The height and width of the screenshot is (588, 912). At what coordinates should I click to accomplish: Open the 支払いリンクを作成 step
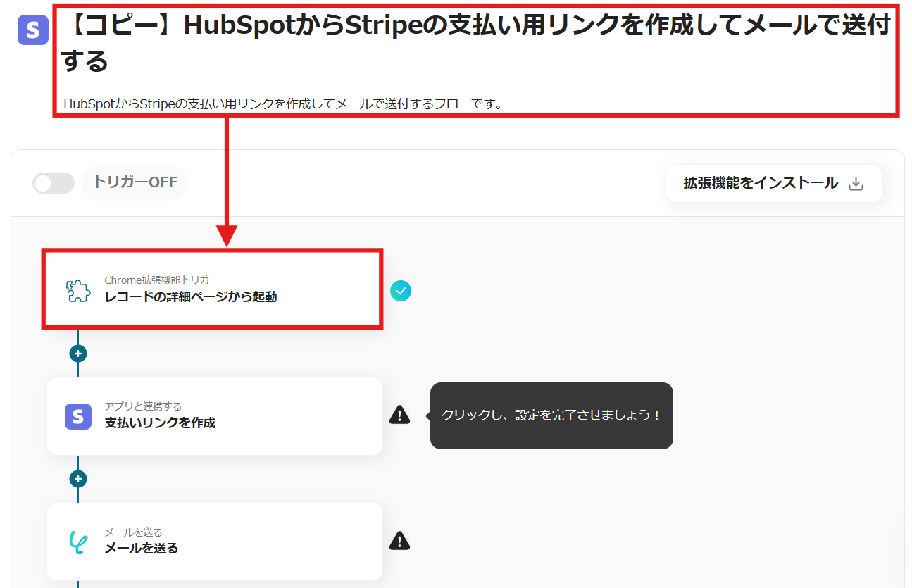215,415
